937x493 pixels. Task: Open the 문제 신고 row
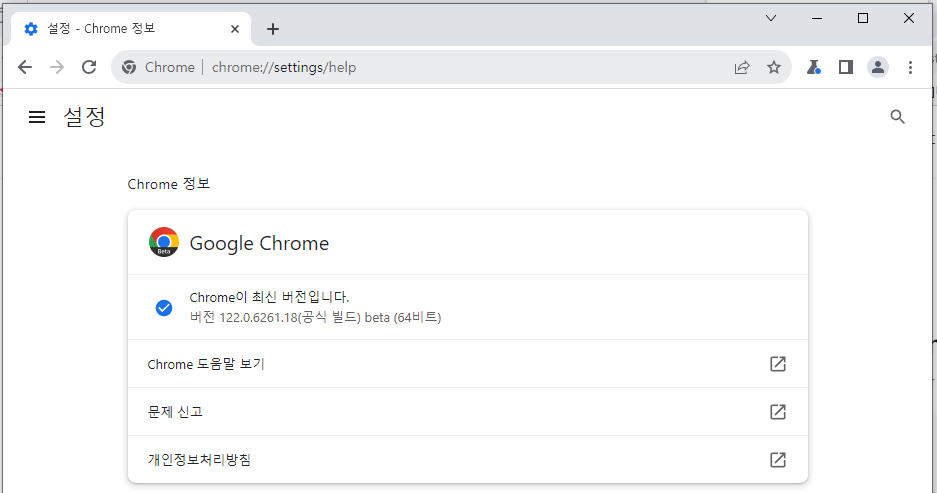(468, 412)
